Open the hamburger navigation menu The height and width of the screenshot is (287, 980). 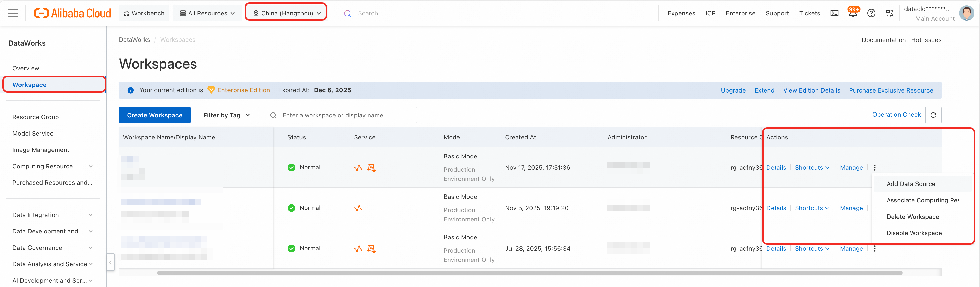click(13, 13)
